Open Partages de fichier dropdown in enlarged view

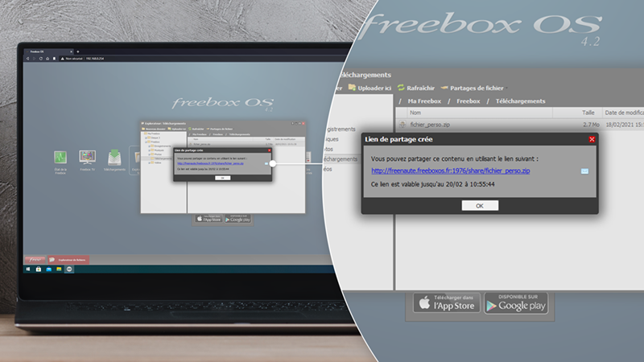click(474, 88)
